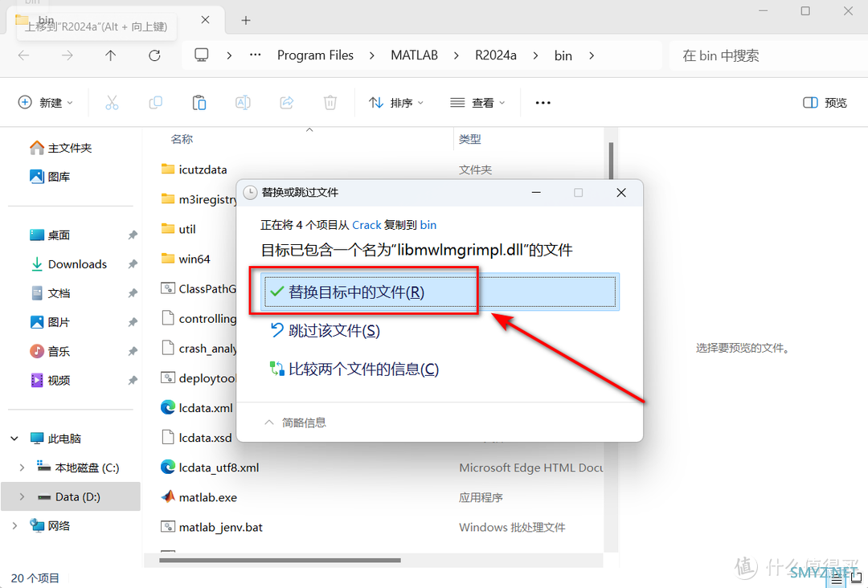Click the horizontal scrollbar of file list
This screenshot has width=868, height=588.
tap(280, 561)
